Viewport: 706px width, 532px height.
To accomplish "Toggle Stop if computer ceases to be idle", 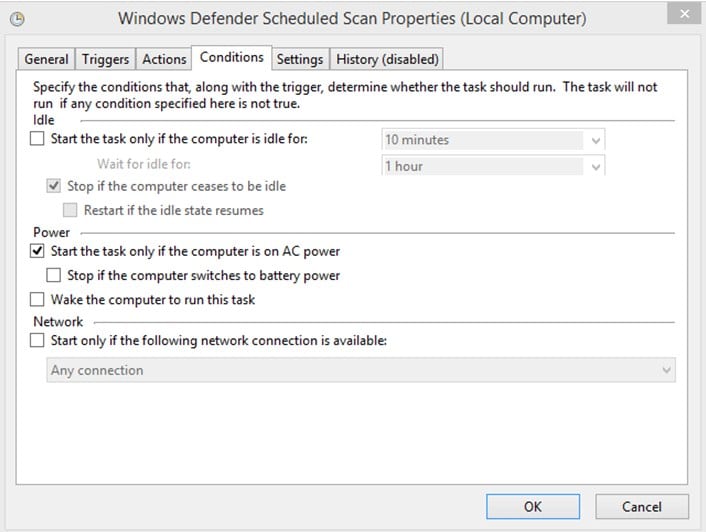I will tap(54, 185).
